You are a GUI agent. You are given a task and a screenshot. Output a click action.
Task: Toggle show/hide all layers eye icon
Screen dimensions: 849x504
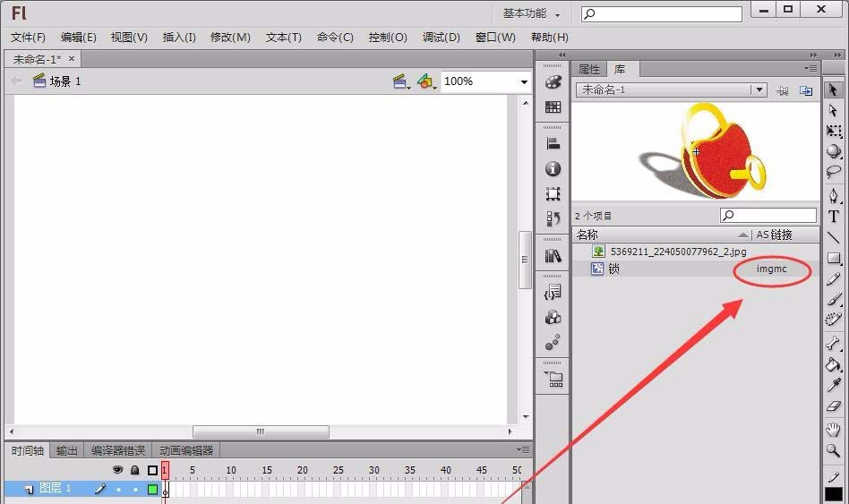pyautogui.click(x=117, y=470)
